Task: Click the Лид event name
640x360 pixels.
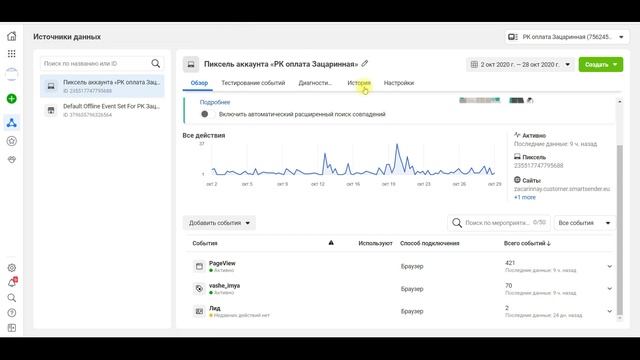Action: 214,308
